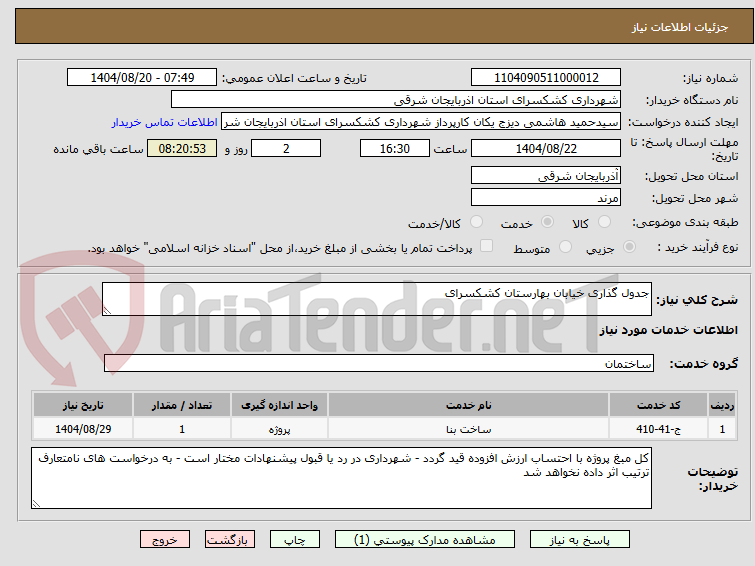Click the delivery province field آذربایجان شرقی
Screen dimensions: 755x566
(546, 175)
